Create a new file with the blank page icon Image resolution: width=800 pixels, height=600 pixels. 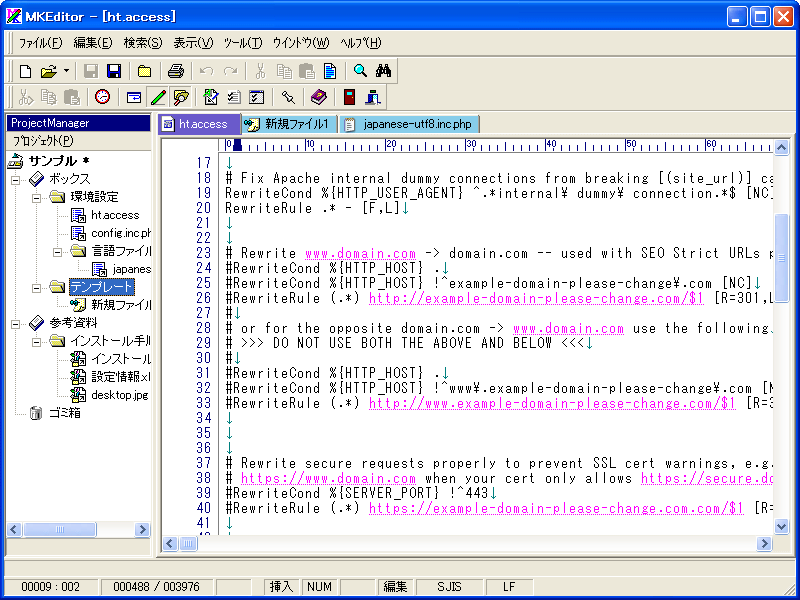25,71
